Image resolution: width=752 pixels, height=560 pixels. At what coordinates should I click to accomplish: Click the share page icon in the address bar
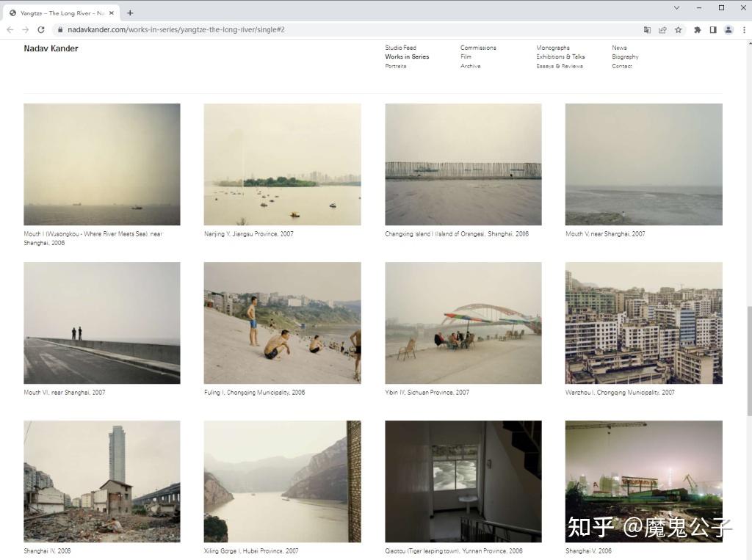tap(662, 30)
